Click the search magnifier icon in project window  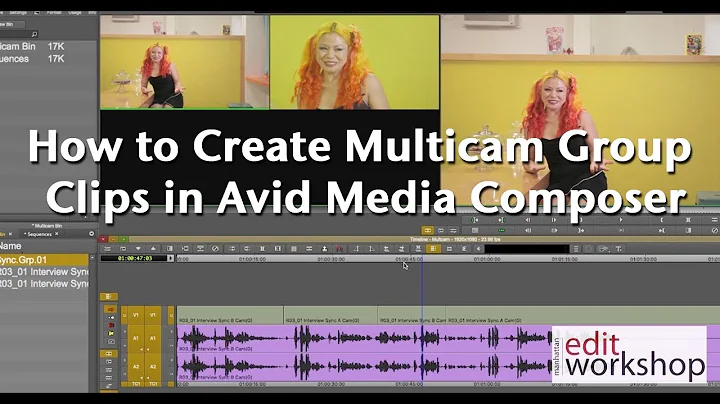tap(34, 34)
